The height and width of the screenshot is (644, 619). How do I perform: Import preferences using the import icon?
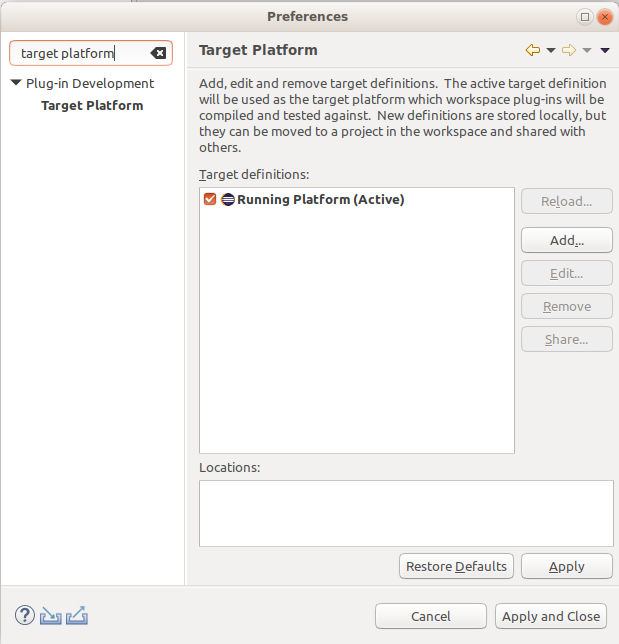pos(51,616)
